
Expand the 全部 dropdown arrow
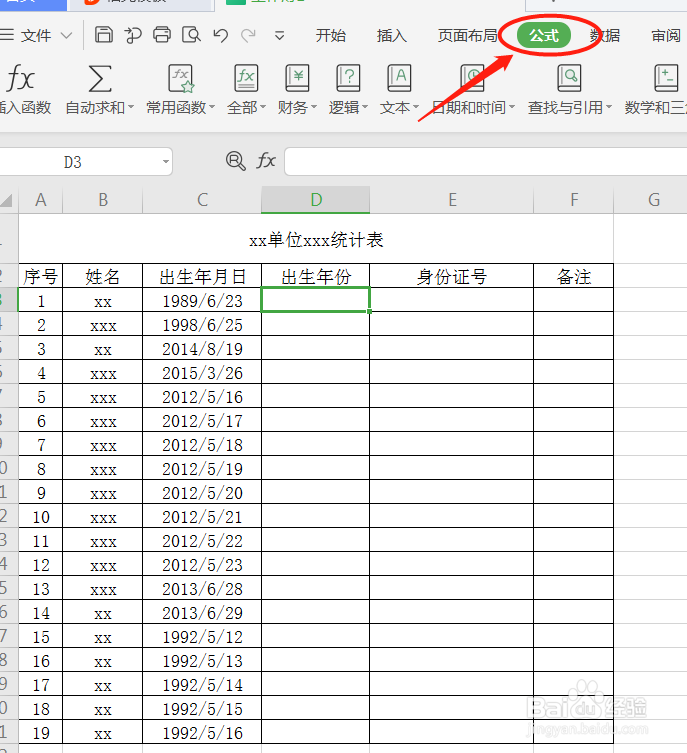coord(263,107)
